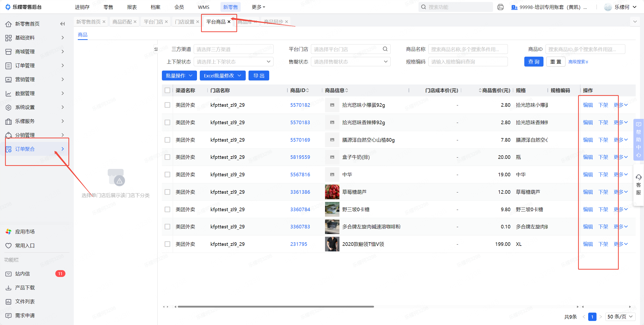
Task: Click the 商品名称 search input
Action: click(x=468, y=49)
